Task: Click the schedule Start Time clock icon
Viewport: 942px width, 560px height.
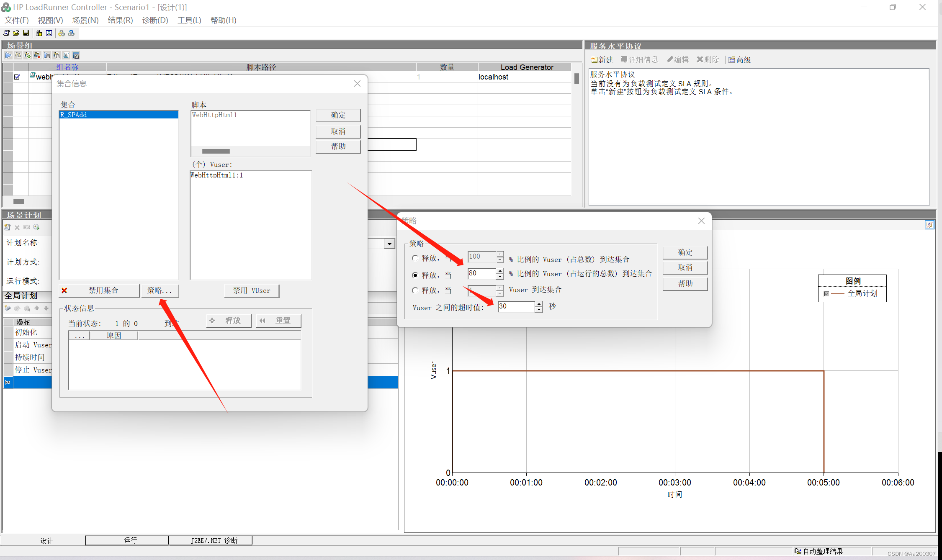Action: (x=36, y=227)
